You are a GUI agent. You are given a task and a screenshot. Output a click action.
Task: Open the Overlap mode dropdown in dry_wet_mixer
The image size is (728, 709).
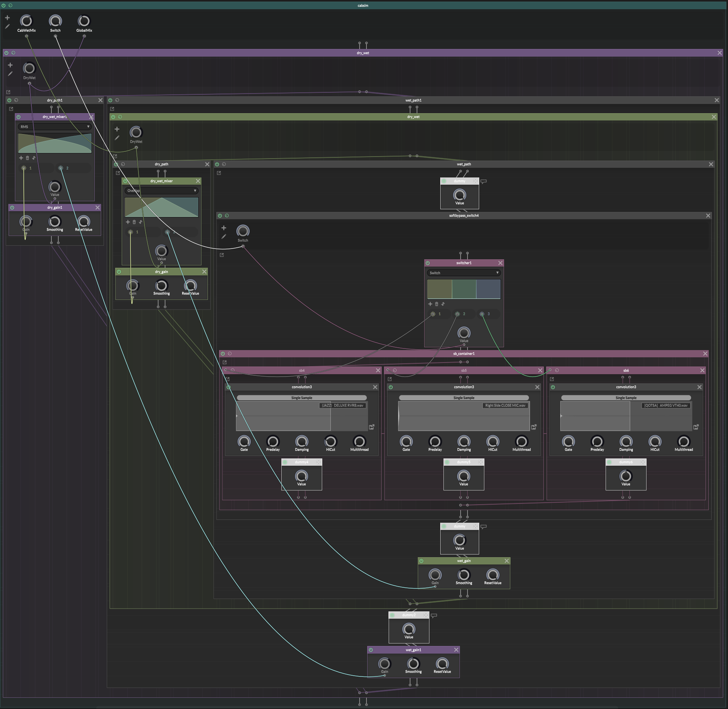coord(161,191)
